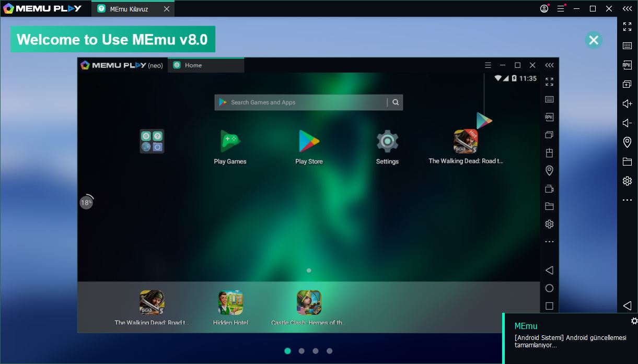This screenshot has width=638, height=364.
Task: Click the MEMU PLAY logo in title bar
Action: tap(42, 8)
